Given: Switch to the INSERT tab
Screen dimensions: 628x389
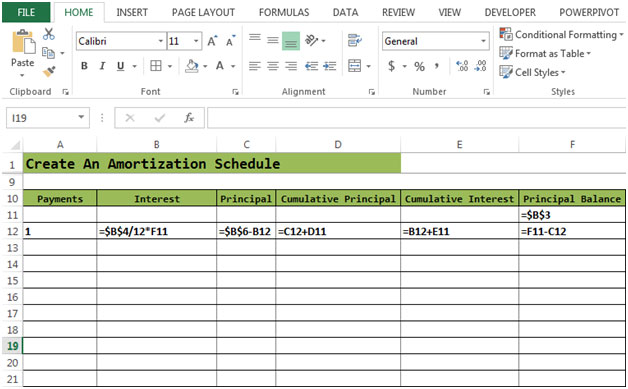Looking at the screenshot, I should pyautogui.click(x=132, y=12).
